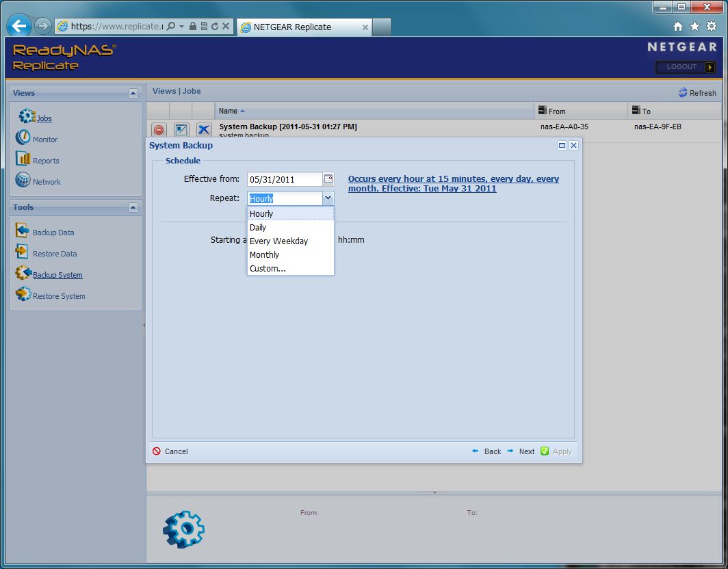
Task: Click the schedule summary link
Action: point(453,183)
